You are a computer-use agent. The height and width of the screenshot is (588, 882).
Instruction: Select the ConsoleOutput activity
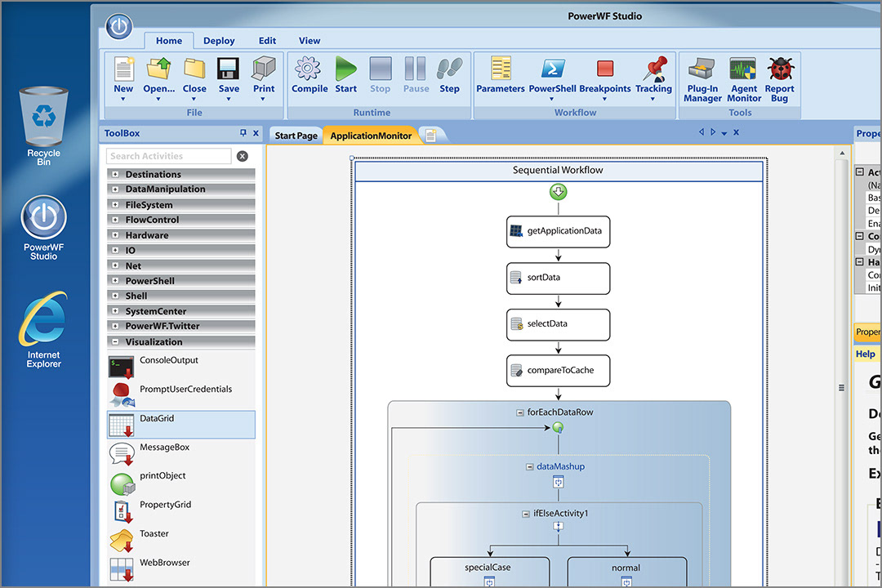point(180,367)
